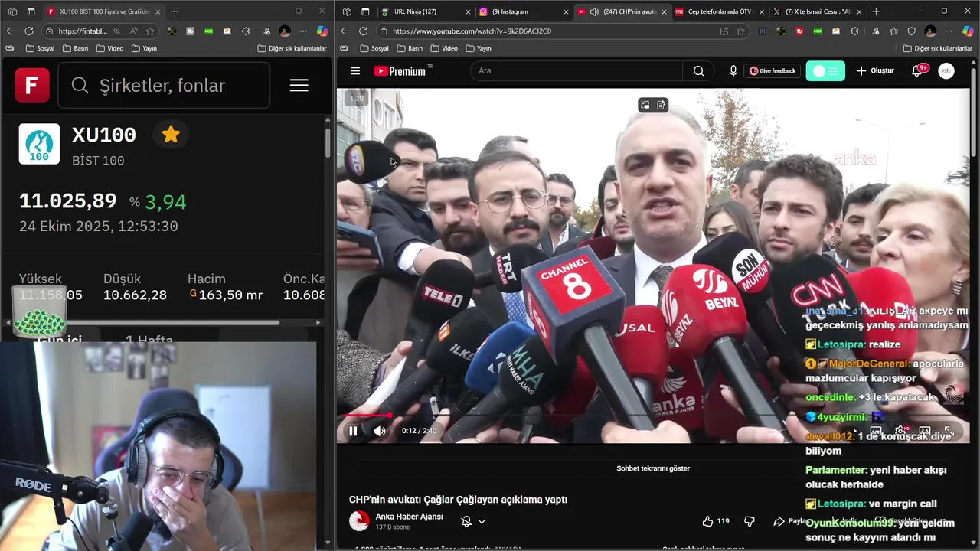Click the Oluştur create button
The height and width of the screenshot is (551, 980).
(x=875, y=70)
